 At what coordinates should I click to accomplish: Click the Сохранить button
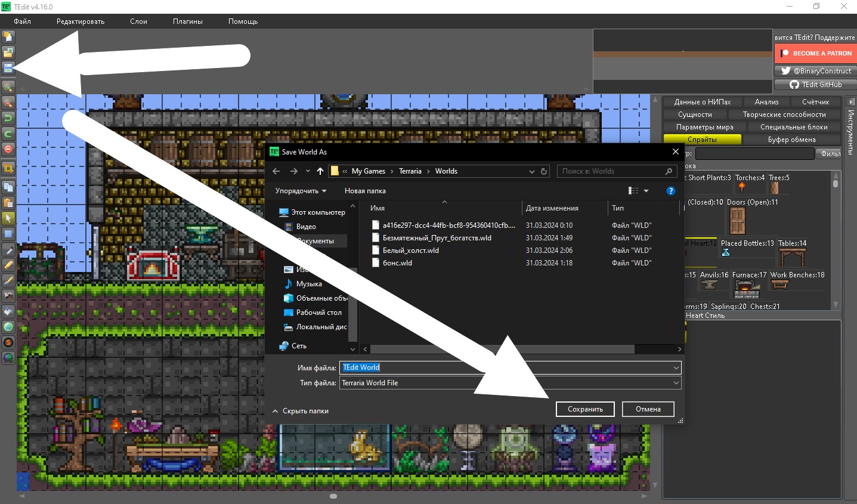(x=585, y=409)
